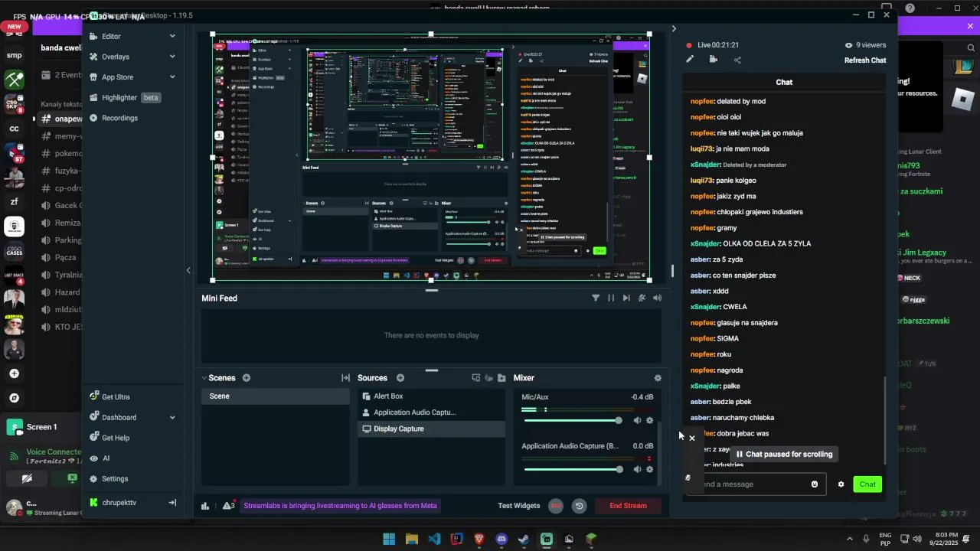Open the Mini Feed filter icon
Image resolution: width=980 pixels, height=551 pixels.
coord(596,298)
